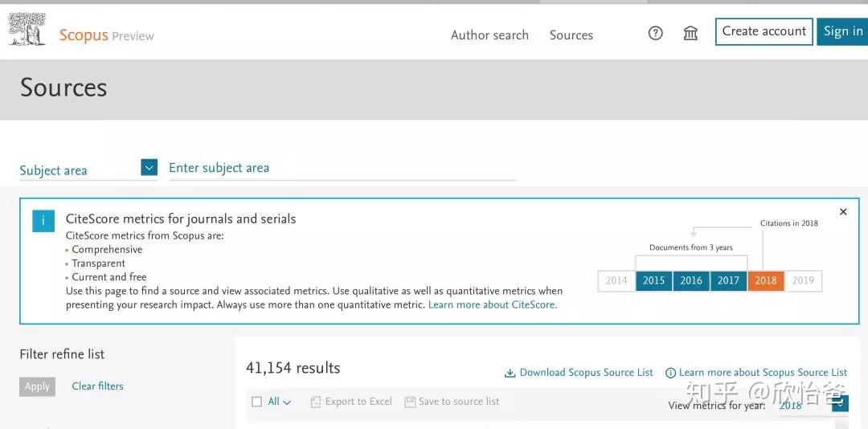868x429 pixels.
Task: Click the institution building icon
Action: point(690,34)
